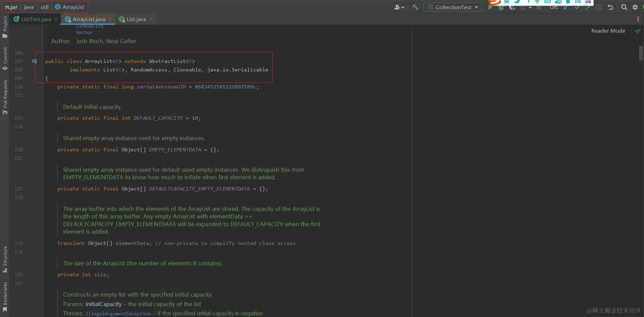Click the java breadcrumb segment
The width and height of the screenshot is (644, 317).
tap(29, 7)
